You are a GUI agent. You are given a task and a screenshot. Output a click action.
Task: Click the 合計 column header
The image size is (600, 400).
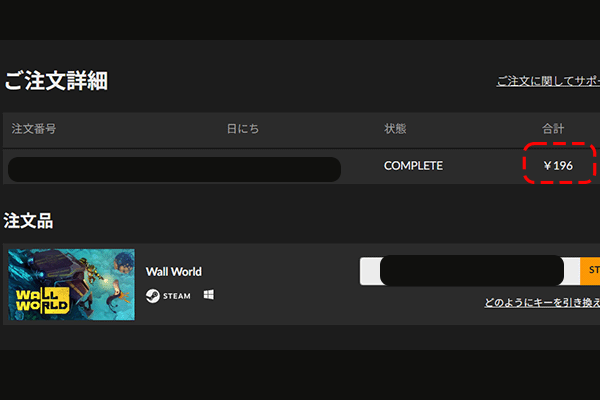[x=553, y=129]
